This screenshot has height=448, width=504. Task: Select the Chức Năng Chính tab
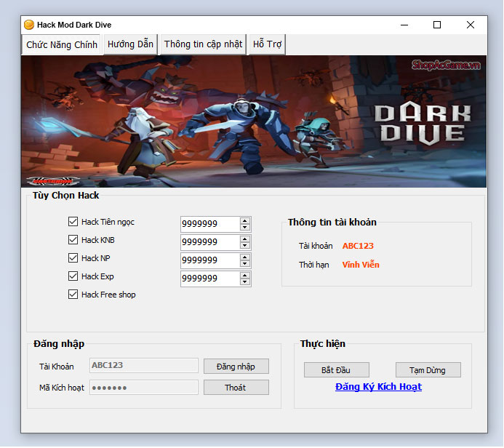[x=62, y=44]
